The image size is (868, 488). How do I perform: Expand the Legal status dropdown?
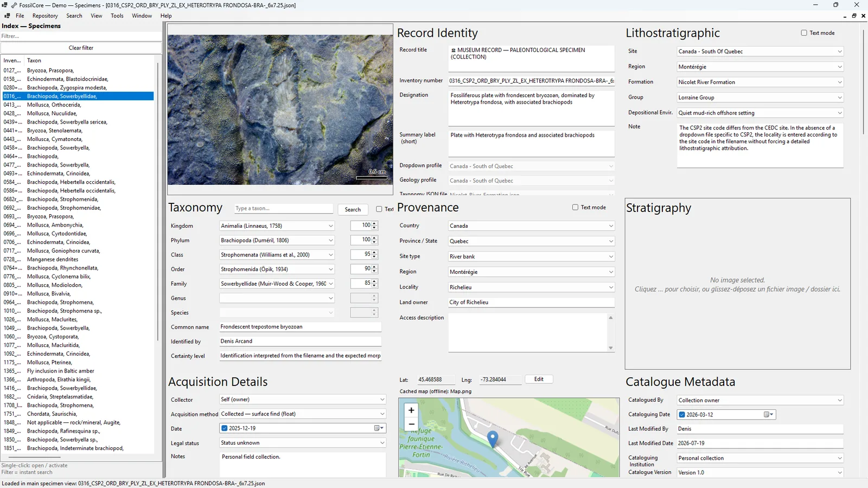(x=303, y=443)
